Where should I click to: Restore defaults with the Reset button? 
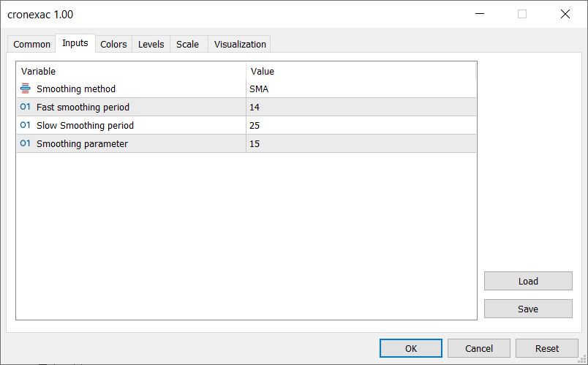pyautogui.click(x=547, y=348)
